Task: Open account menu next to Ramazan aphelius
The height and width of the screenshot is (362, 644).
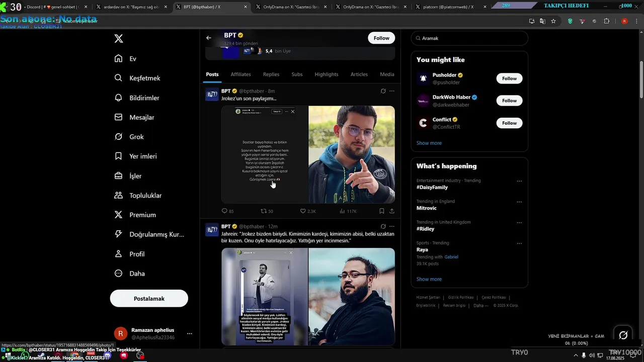Action: tap(190, 333)
